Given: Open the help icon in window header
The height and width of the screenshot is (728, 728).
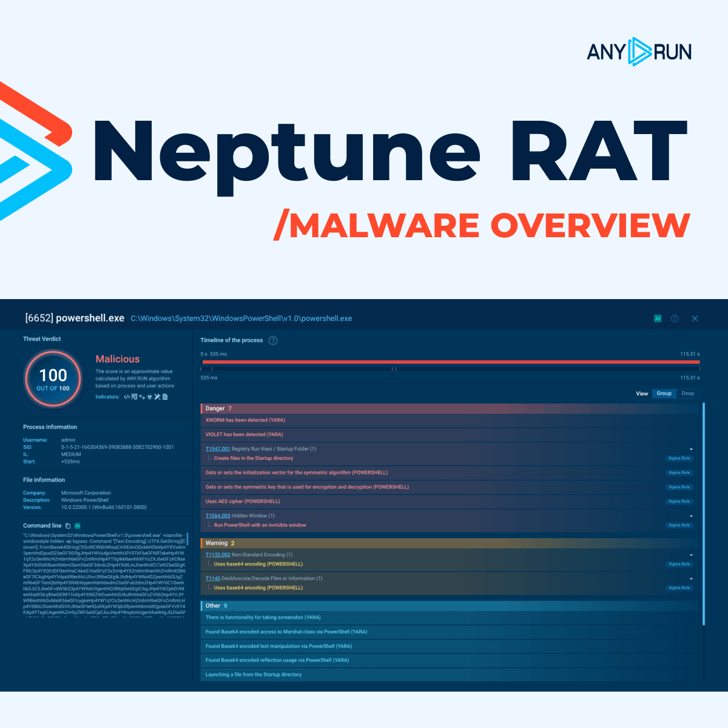Looking at the screenshot, I should [x=675, y=318].
